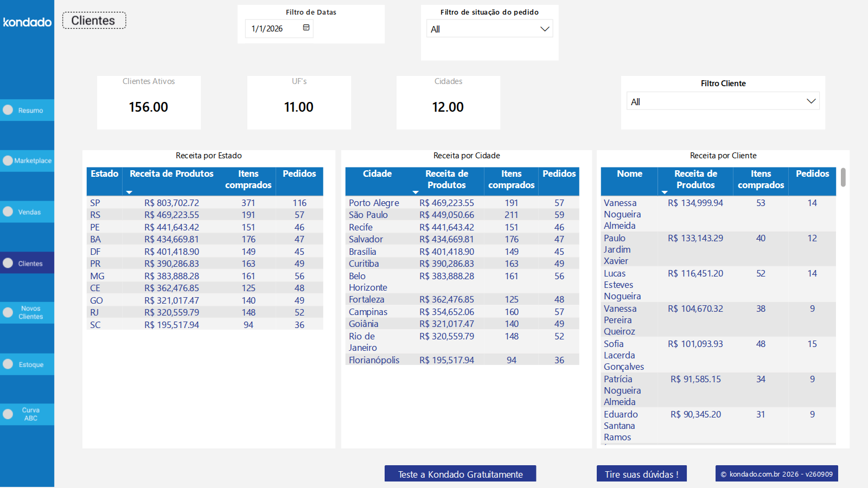The image size is (868, 488).
Task: Click the sort arrow in the Receita por Cliente table header
Action: pos(665,192)
